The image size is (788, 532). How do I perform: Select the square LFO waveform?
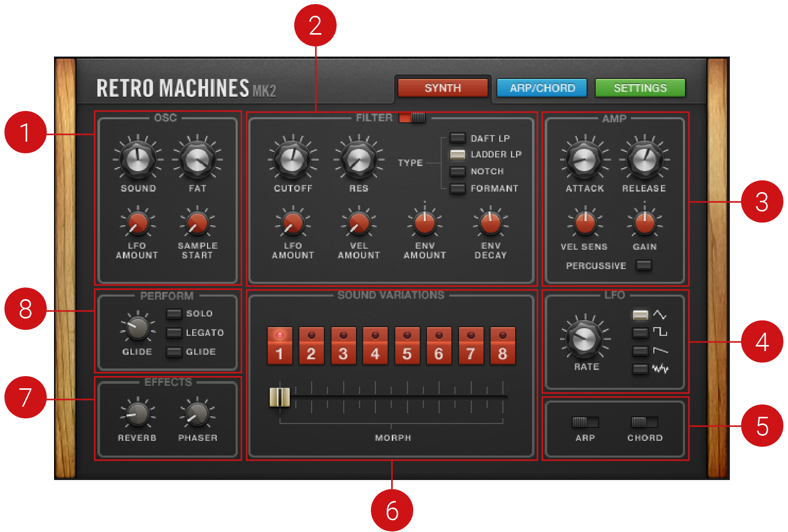640,333
